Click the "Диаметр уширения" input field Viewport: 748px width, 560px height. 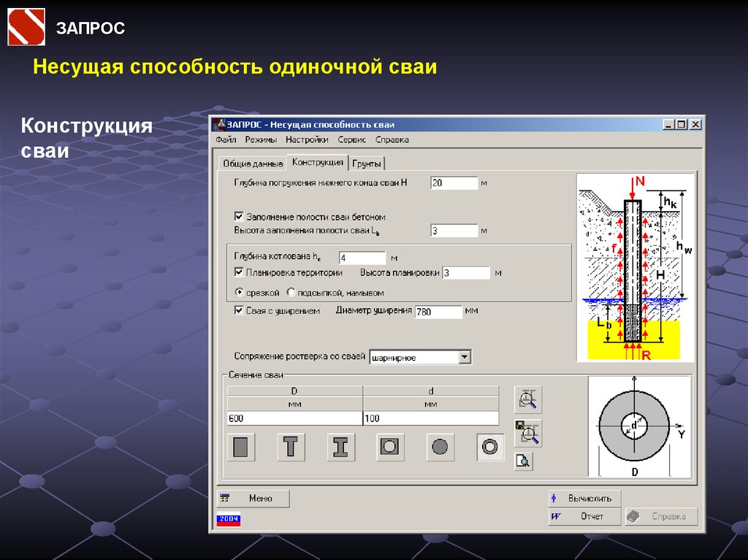click(438, 312)
